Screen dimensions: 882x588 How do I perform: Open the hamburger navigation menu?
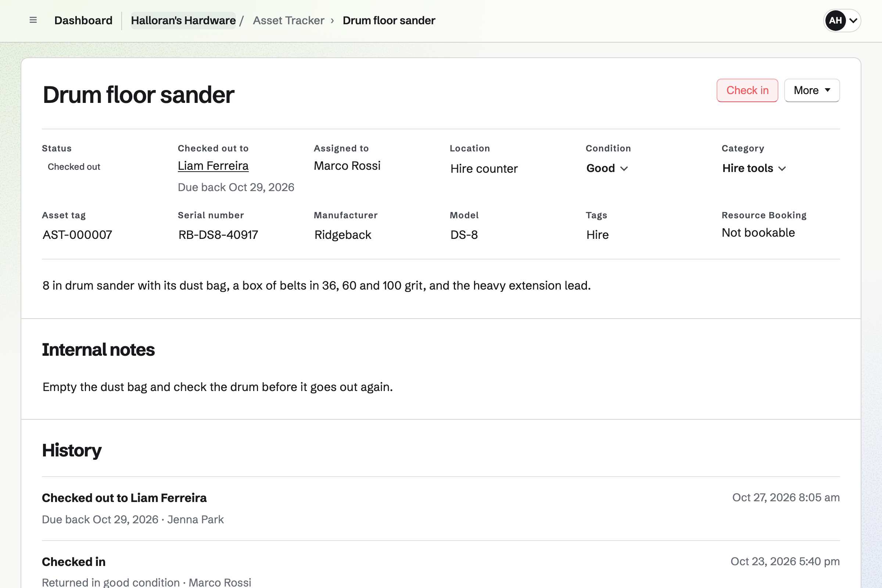click(x=33, y=20)
